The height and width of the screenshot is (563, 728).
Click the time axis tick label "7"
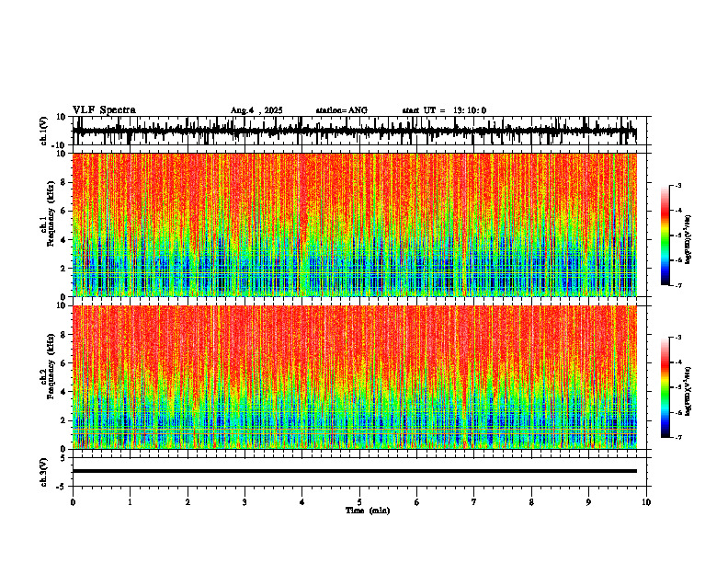474,502
